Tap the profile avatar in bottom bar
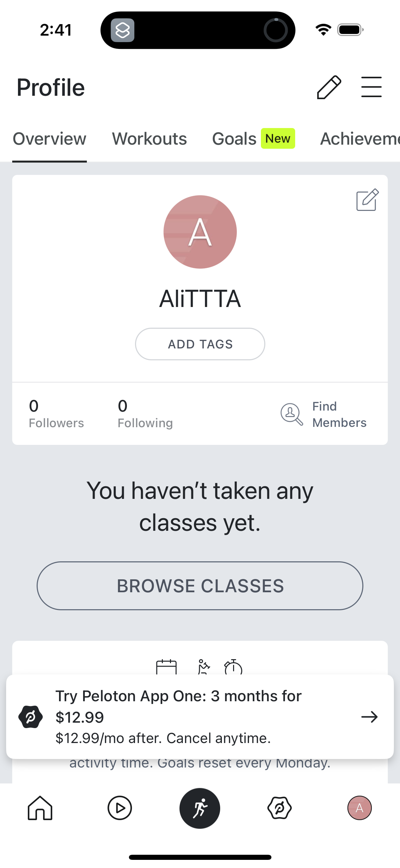The height and width of the screenshot is (868, 400). (x=359, y=808)
